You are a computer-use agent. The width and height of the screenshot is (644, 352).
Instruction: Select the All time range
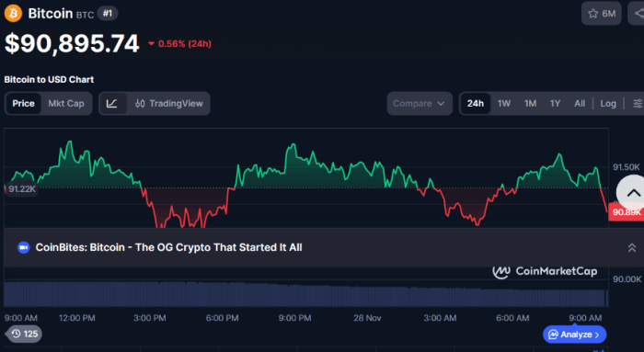click(x=580, y=103)
